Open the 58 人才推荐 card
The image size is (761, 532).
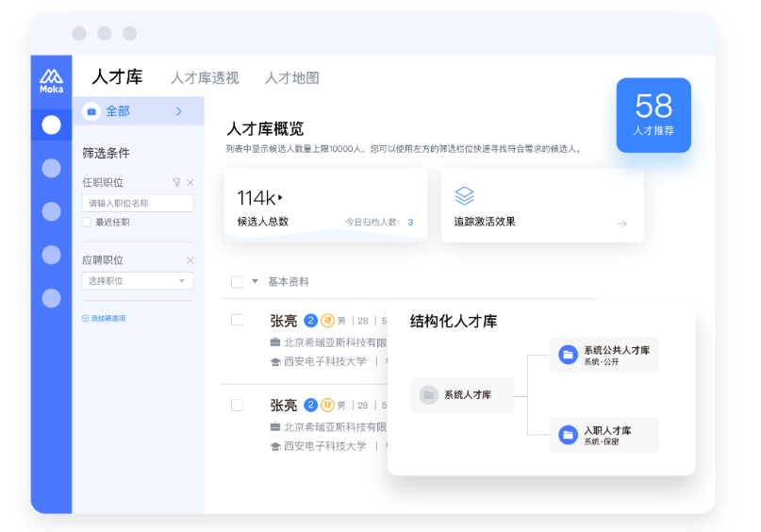(653, 115)
